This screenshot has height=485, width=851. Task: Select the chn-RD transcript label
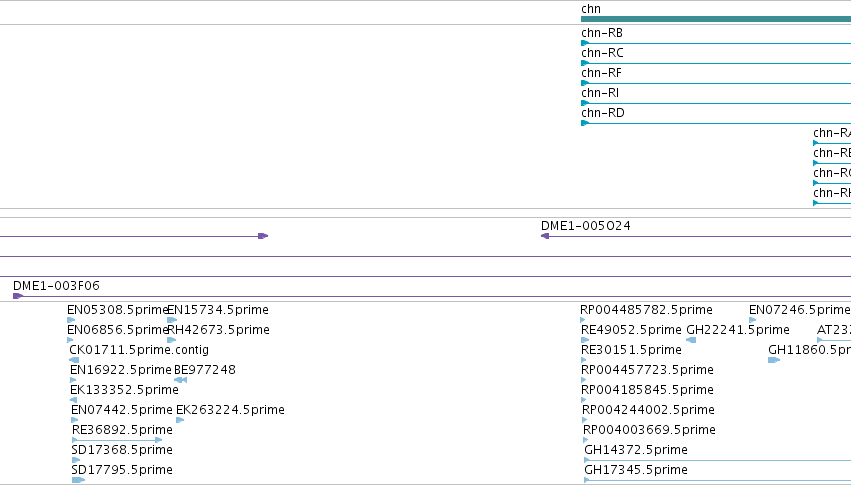click(x=602, y=113)
